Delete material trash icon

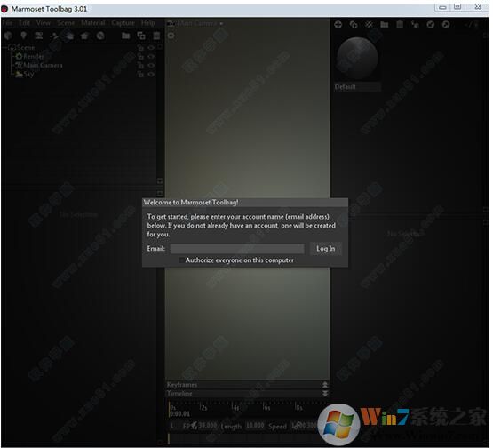coord(400,25)
